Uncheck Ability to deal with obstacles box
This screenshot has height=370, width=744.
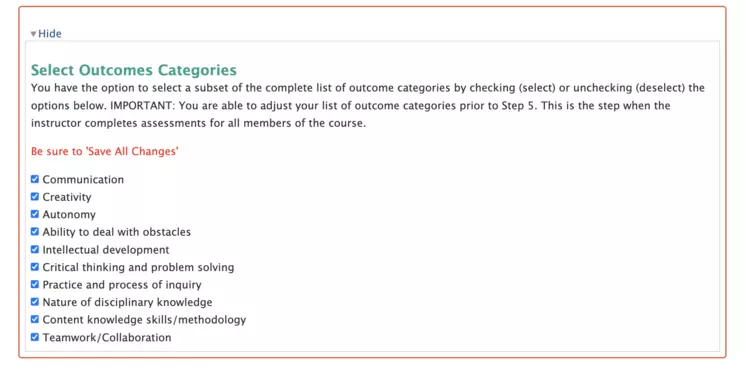pyautogui.click(x=35, y=232)
